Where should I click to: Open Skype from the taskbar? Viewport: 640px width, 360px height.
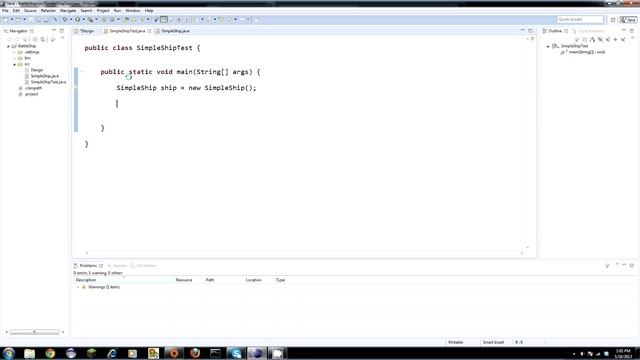pyautogui.click(x=236, y=353)
